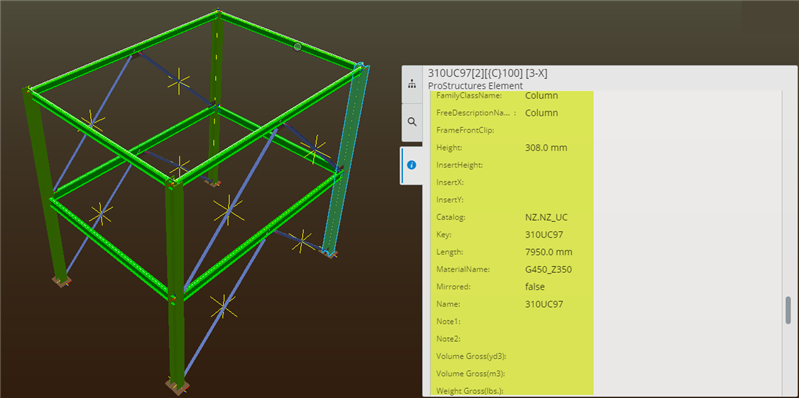Click the empty Note1 field
Image resolution: width=799 pixels, height=398 pixels.
pyautogui.click(x=558, y=322)
